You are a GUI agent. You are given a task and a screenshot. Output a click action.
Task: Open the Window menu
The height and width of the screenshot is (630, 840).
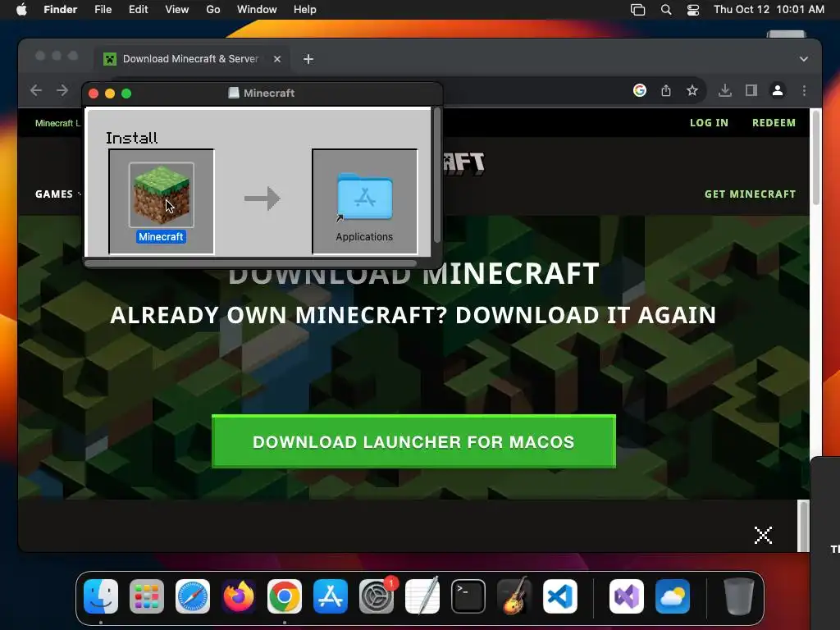(257, 10)
